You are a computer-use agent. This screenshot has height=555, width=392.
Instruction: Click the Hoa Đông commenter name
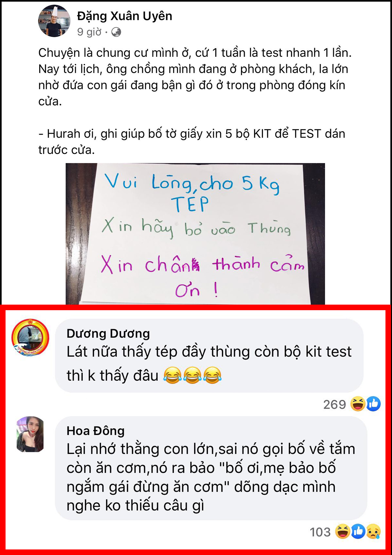click(x=95, y=431)
